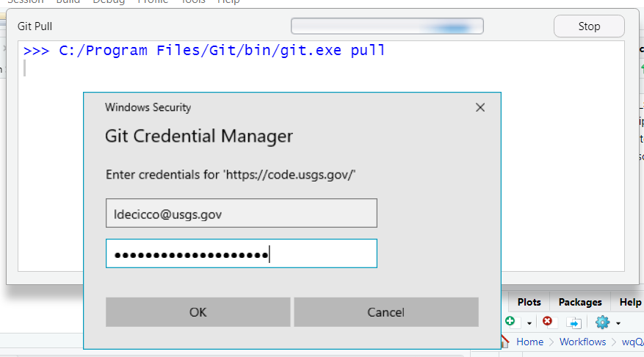Screen dimensions: 644x357
Task: Expand the dropdown beside the green plus icon
Action: 529,323
